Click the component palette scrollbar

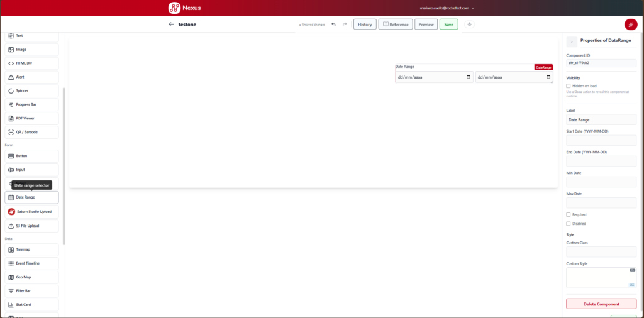coord(64,166)
